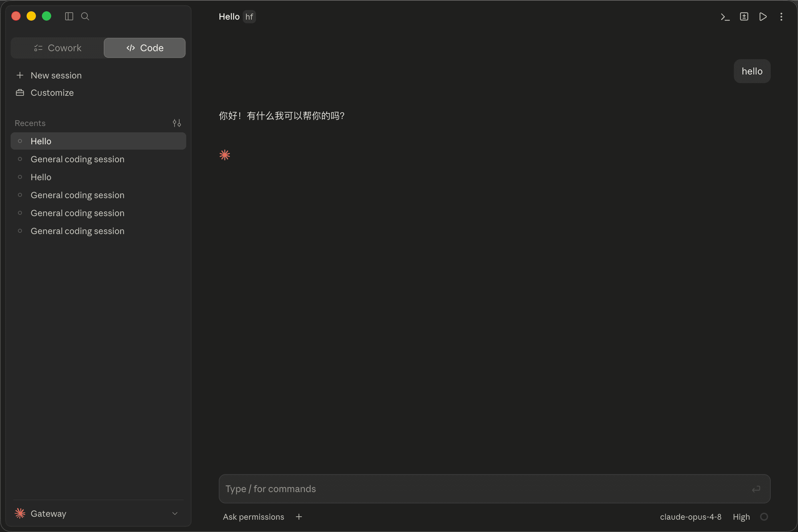Viewport: 798px width, 532px height.
Task: Switch to the Code tab
Action: (145, 48)
